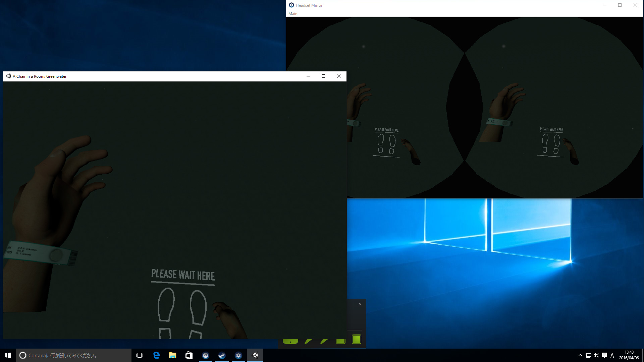Open the Steam taskbar icon

click(222, 355)
